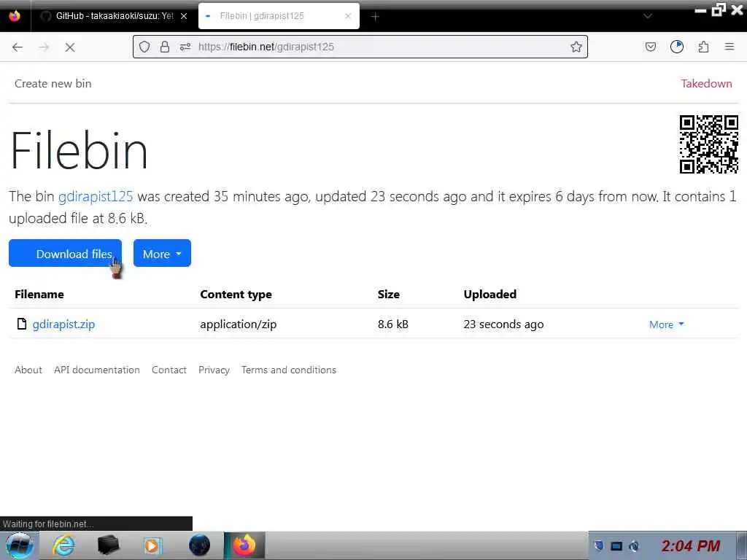Close the GitHub suzu tab
Image resolution: width=747 pixels, height=560 pixels.
(x=184, y=16)
